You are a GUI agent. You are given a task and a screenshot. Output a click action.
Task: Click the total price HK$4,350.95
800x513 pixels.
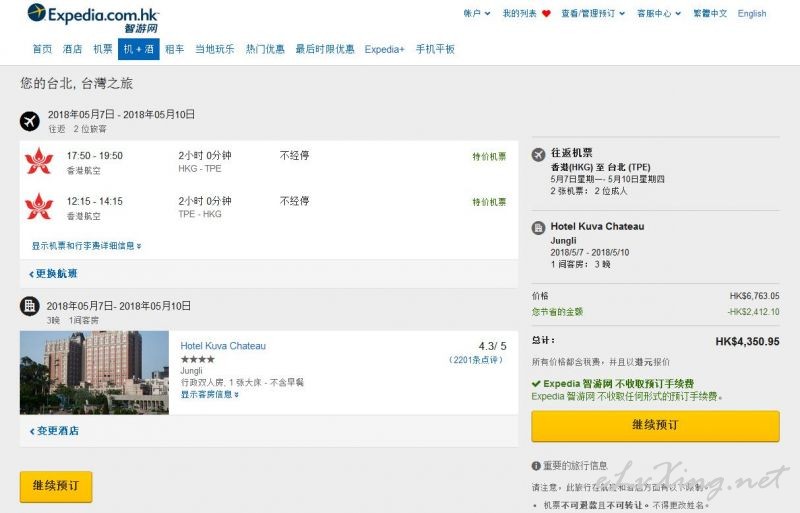point(747,341)
